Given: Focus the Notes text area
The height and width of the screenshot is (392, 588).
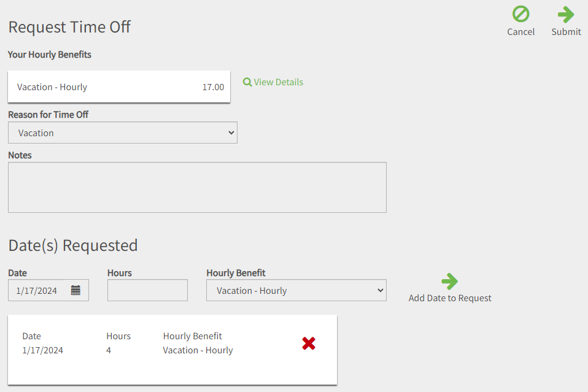Looking at the screenshot, I should (197, 187).
